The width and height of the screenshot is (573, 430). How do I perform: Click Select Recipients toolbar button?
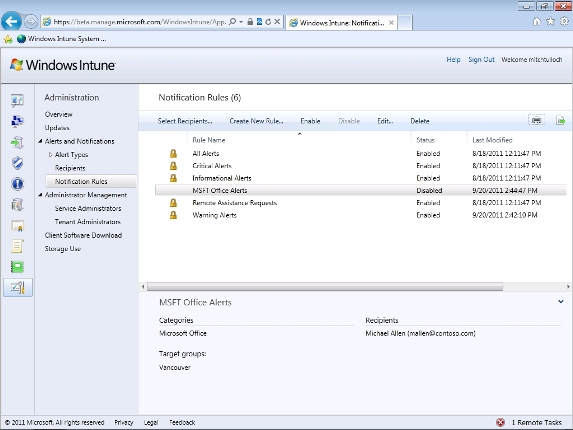(185, 121)
